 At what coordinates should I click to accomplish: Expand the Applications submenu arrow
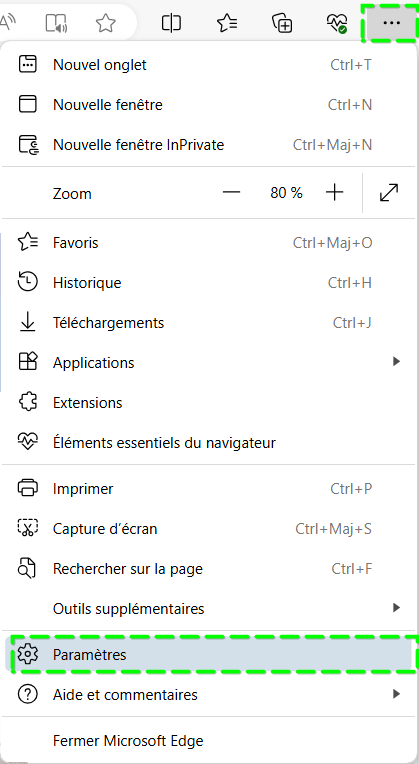click(x=397, y=362)
